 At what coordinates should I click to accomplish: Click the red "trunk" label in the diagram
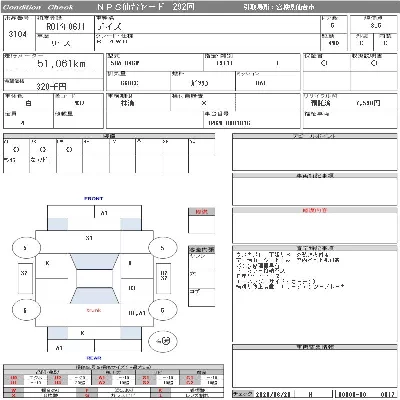[94, 310]
